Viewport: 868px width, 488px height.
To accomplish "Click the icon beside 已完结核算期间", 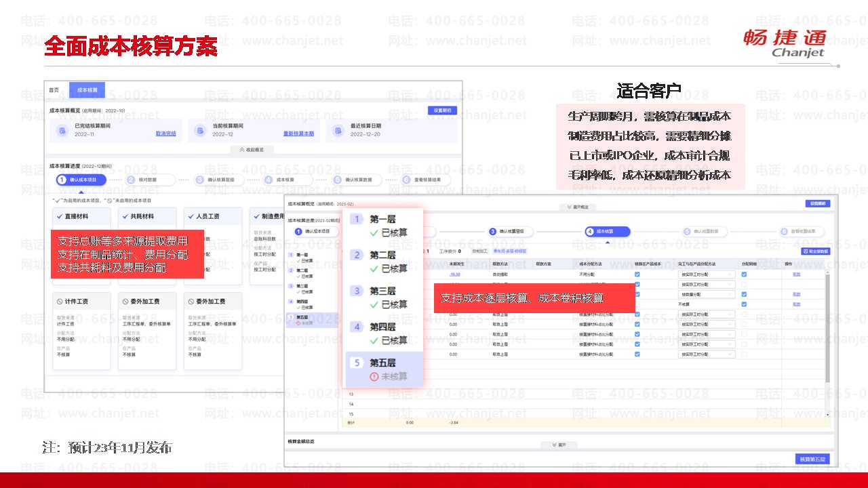I will tap(62, 130).
